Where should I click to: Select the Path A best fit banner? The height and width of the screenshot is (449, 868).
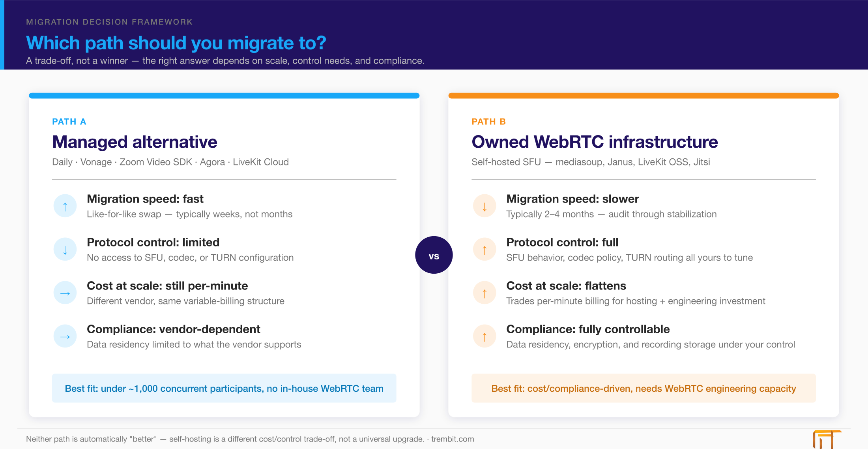click(x=224, y=388)
